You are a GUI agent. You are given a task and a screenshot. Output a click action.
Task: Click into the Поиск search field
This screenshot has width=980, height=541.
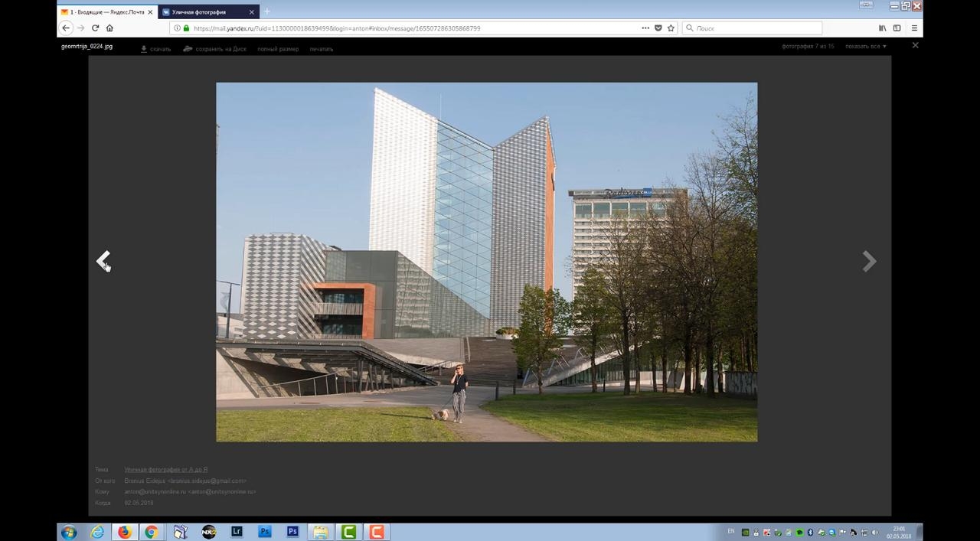(752, 28)
